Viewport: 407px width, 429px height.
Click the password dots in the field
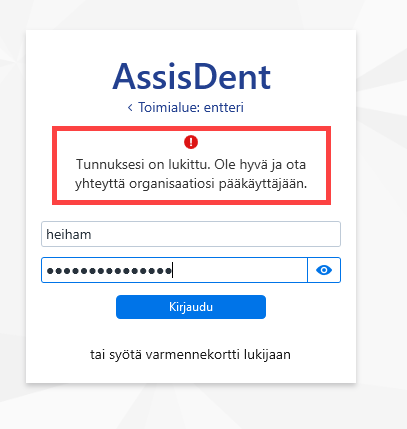[x=109, y=271]
